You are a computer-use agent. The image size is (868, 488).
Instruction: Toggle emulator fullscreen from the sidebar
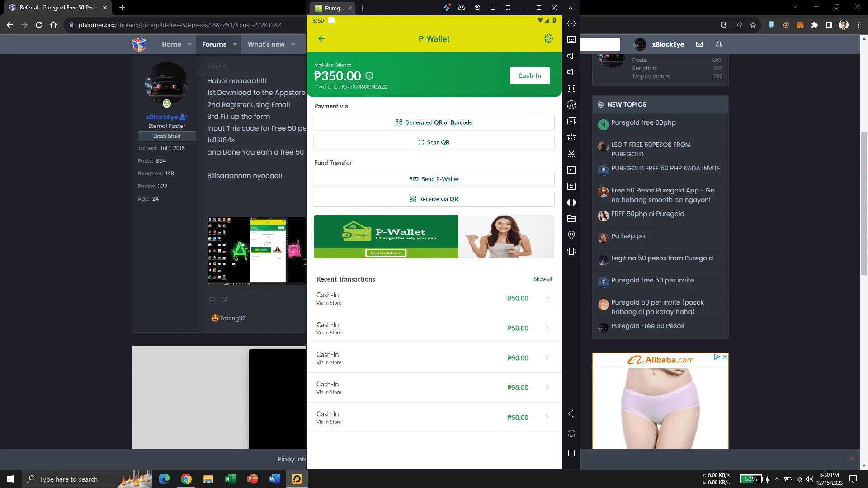(x=571, y=89)
